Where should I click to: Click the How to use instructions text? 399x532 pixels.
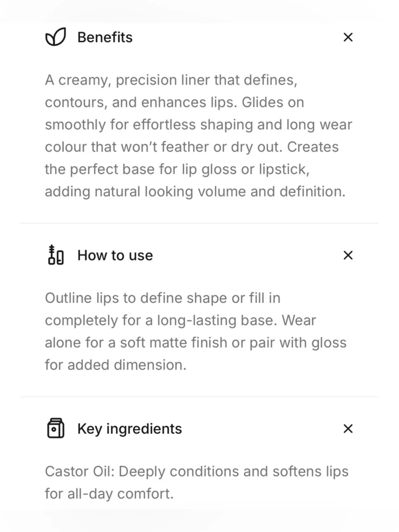click(x=196, y=331)
